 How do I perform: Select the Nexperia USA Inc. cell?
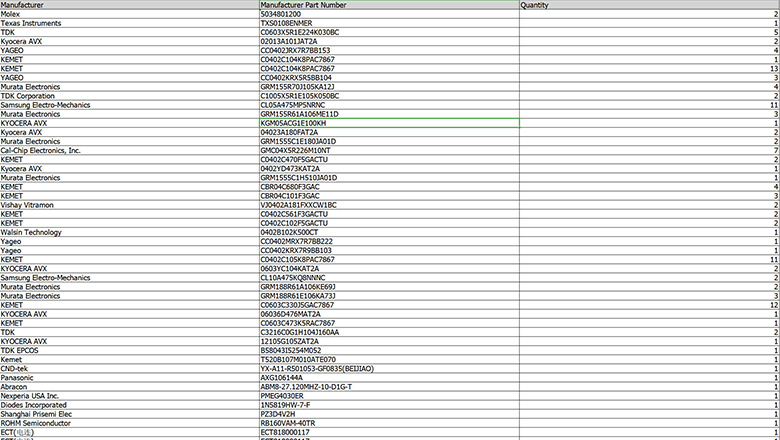(x=129, y=395)
